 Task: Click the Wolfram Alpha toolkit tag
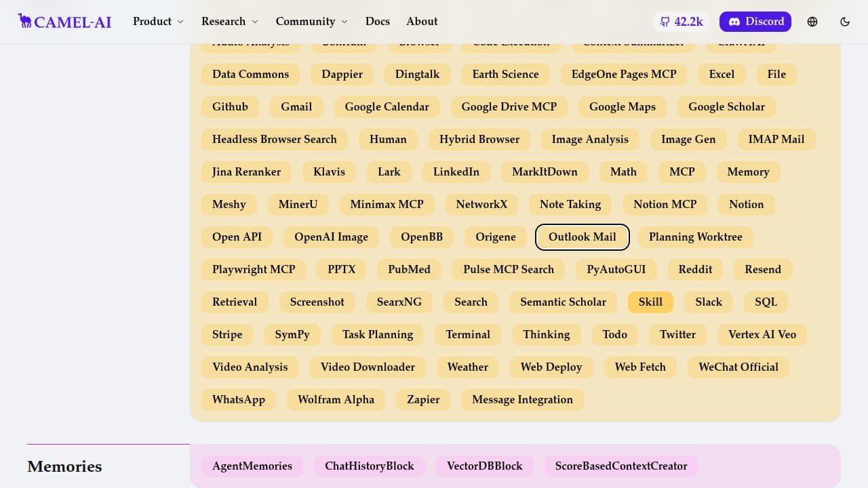(x=336, y=400)
